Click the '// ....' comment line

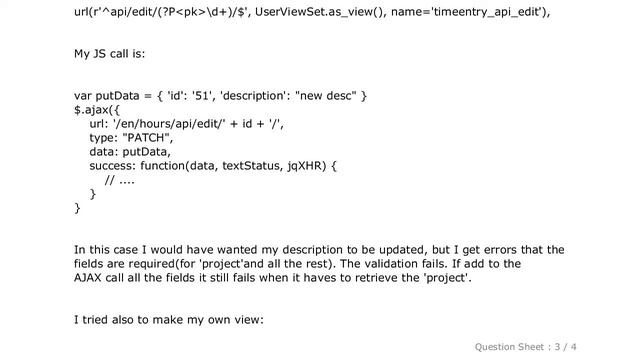(120, 180)
